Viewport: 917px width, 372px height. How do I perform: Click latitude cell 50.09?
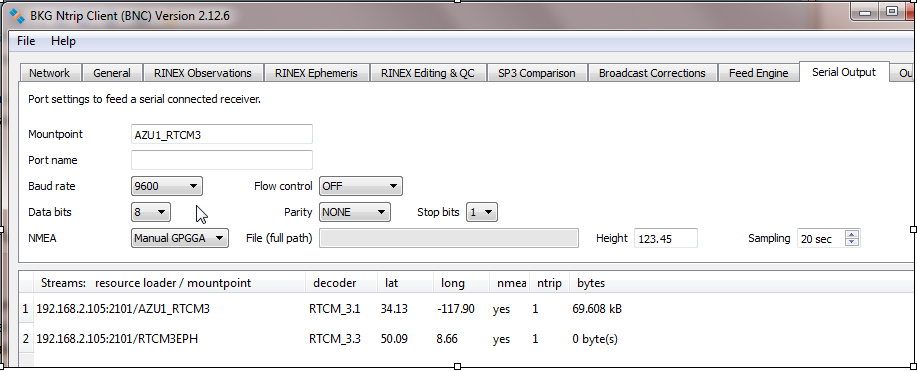click(x=394, y=339)
